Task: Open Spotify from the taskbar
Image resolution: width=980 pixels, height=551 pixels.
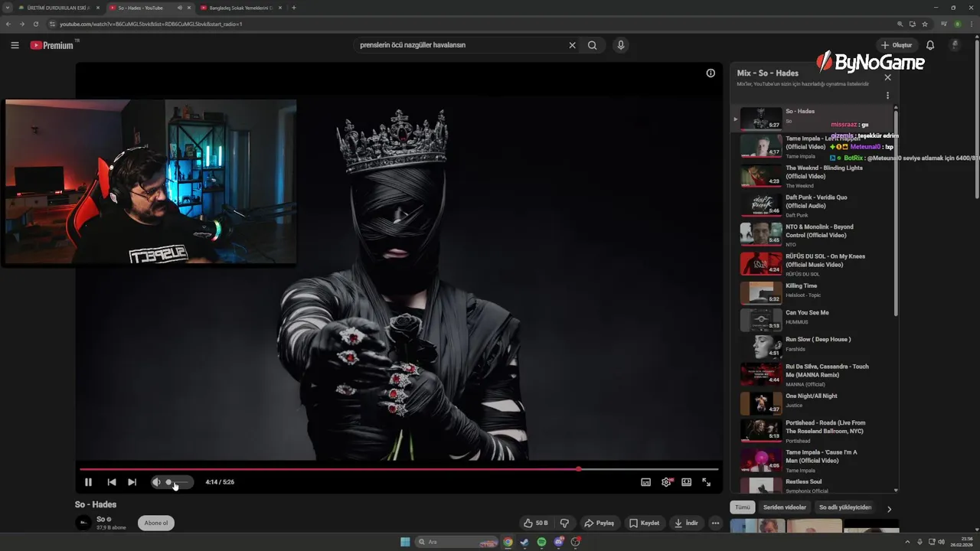Action: coord(541,542)
